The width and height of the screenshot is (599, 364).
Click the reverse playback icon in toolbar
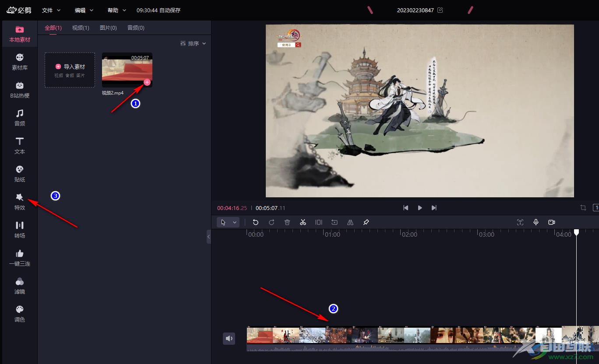(335, 222)
